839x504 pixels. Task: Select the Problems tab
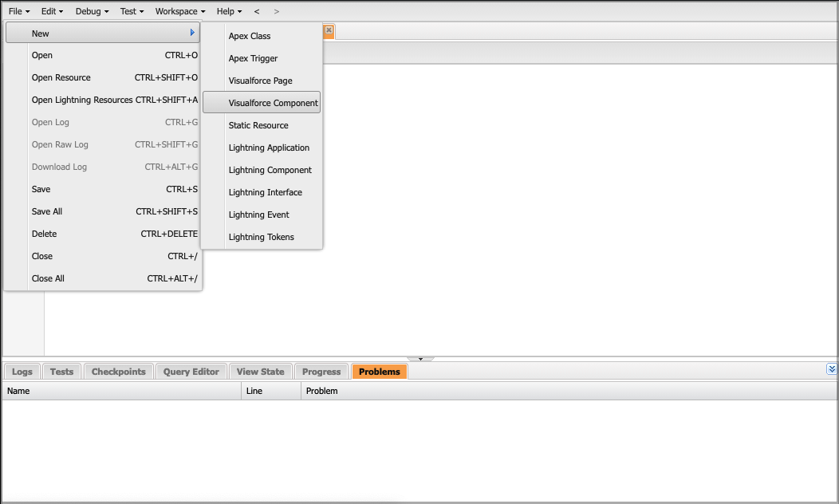(x=380, y=372)
